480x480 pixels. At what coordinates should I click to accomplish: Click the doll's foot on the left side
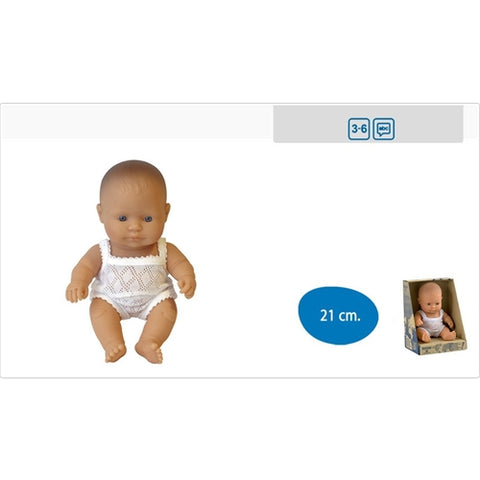[x=115, y=353]
